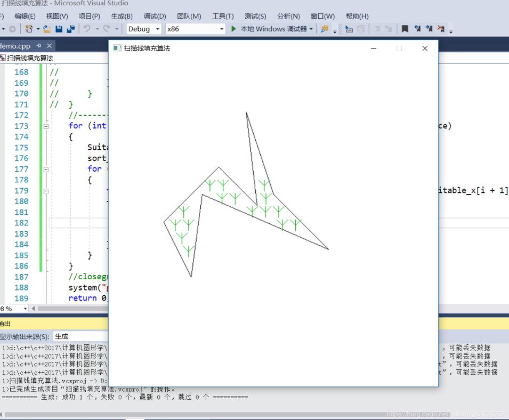
Task: Toggle a bookmark with the bookmark icon
Action: coord(405,29)
